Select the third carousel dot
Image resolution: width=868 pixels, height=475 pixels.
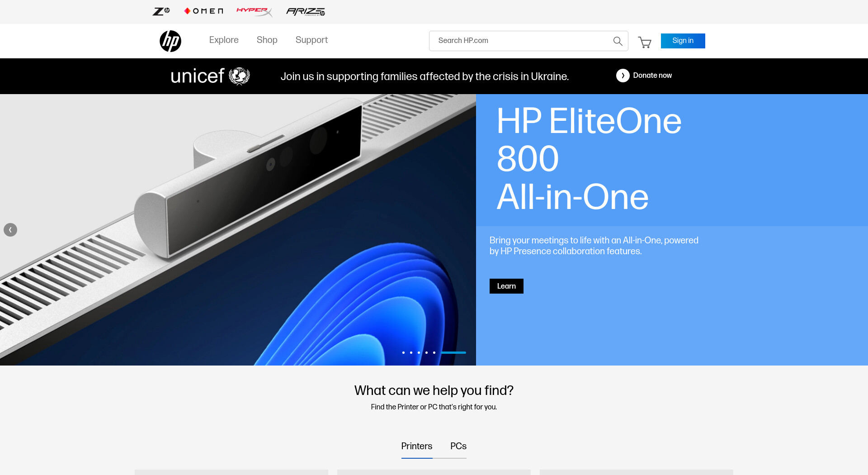pyautogui.click(x=419, y=352)
